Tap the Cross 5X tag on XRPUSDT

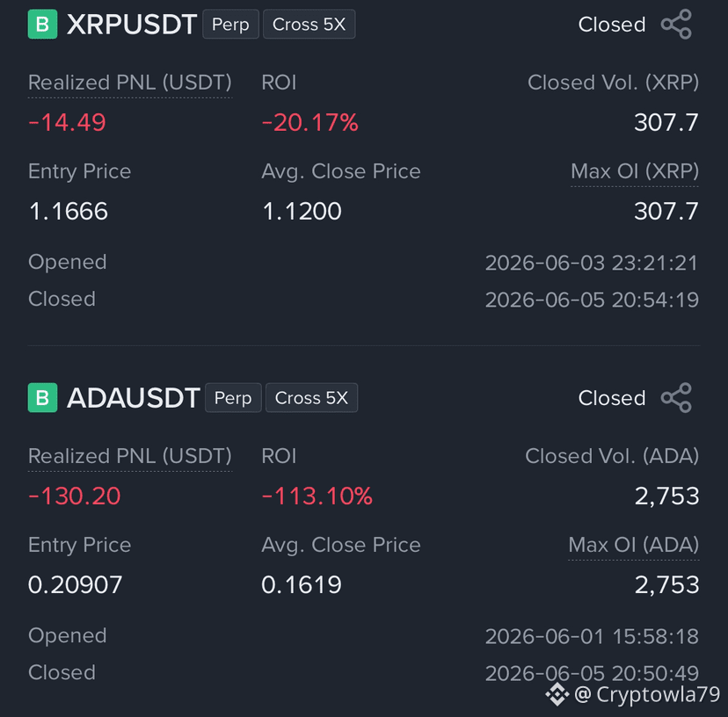(309, 24)
